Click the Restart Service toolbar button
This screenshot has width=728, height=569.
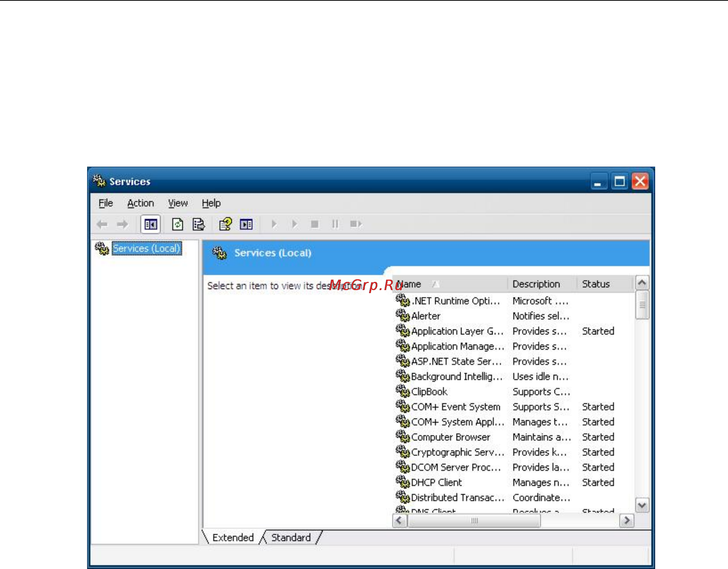pyautogui.click(x=356, y=224)
